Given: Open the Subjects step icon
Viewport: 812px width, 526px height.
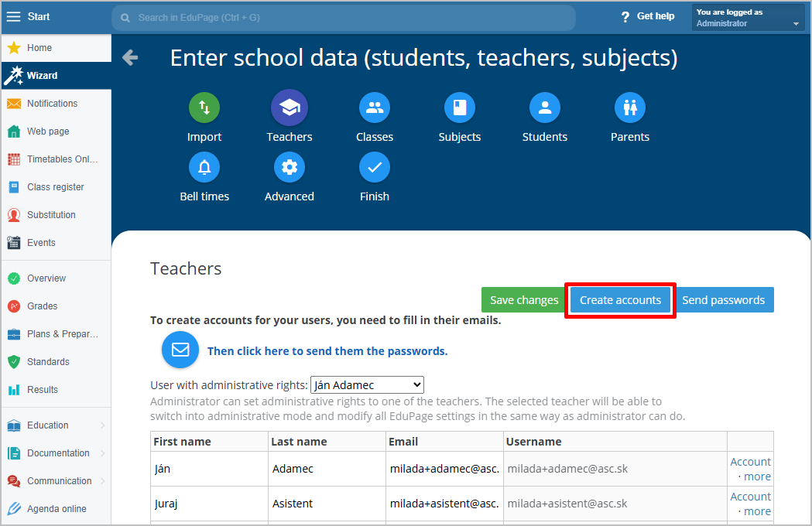Looking at the screenshot, I should [x=460, y=108].
